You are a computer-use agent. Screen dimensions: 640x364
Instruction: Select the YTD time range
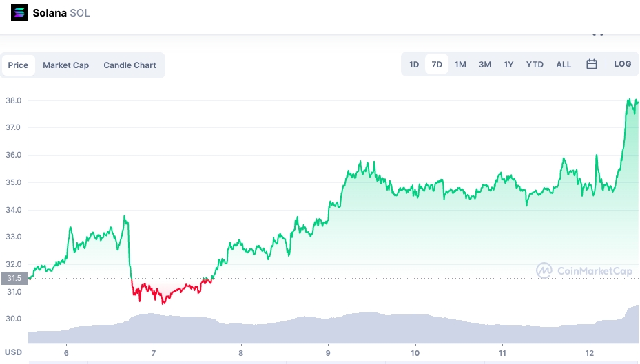(535, 65)
